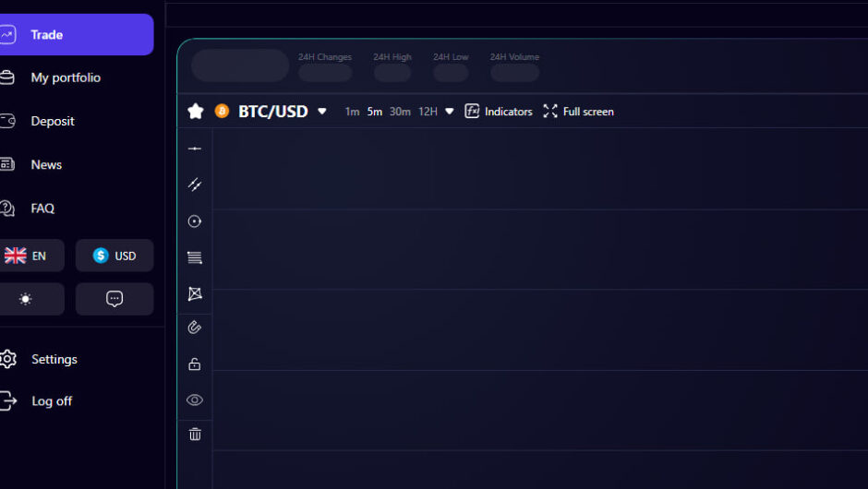Click the trash icon to delete drawings
This screenshot has width=868, height=489.
pos(195,434)
